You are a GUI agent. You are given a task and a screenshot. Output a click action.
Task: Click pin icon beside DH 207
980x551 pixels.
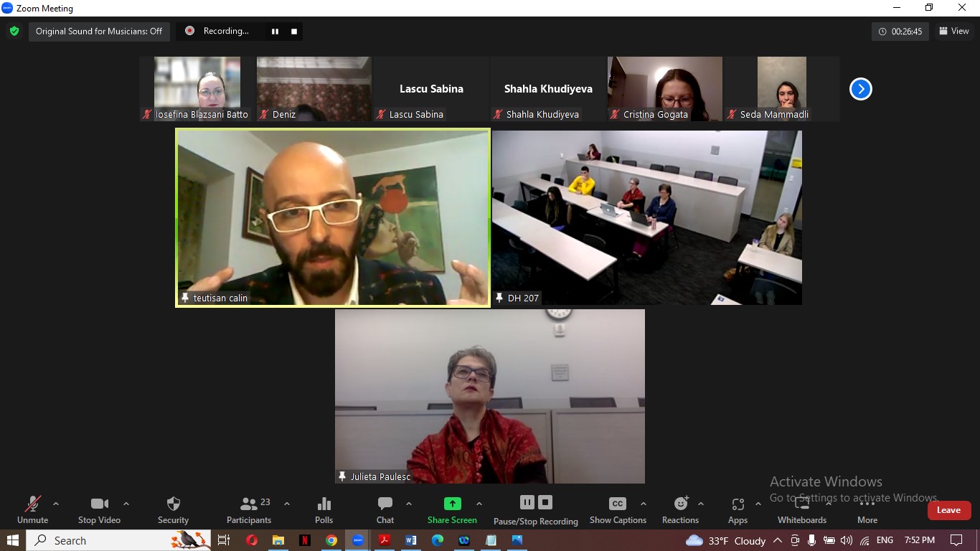(x=499, y=298)
